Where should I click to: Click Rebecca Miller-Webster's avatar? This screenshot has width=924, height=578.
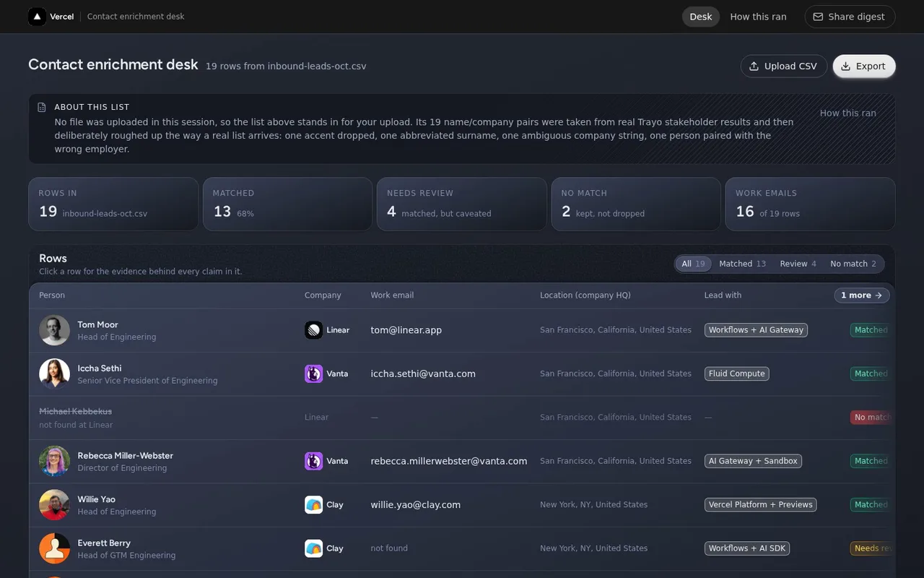(x=54, y=461)
